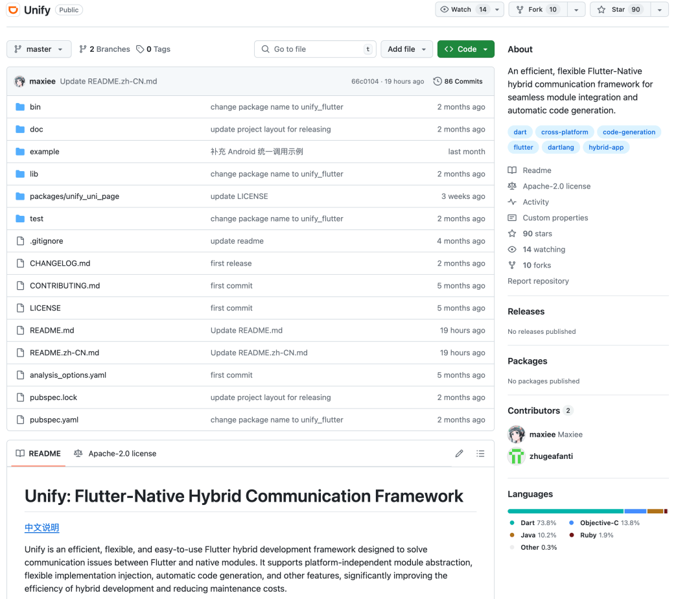
Task: Open the packages/unify_uni_page folder
Action: (75, 196)
